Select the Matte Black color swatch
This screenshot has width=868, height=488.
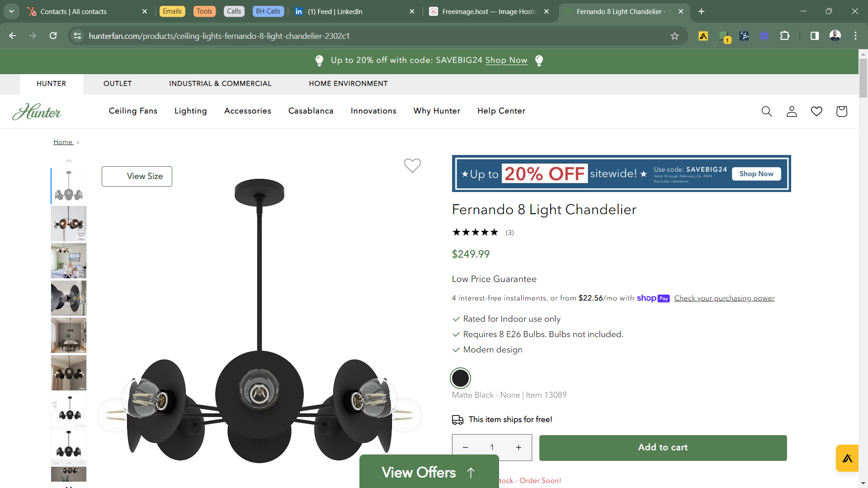tap(461, 378)
